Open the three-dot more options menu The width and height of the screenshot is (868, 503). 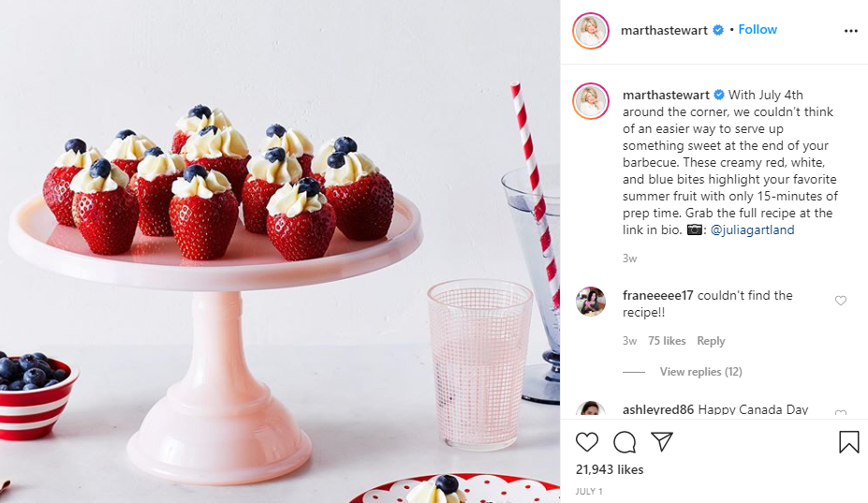pyautogui.click(x=851, y=31)
